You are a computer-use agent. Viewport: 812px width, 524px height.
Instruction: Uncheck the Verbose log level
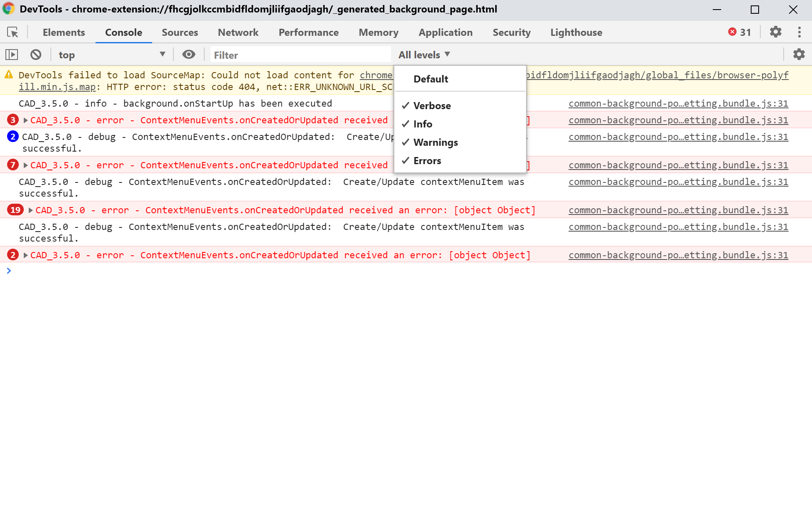tap(432, 106)
